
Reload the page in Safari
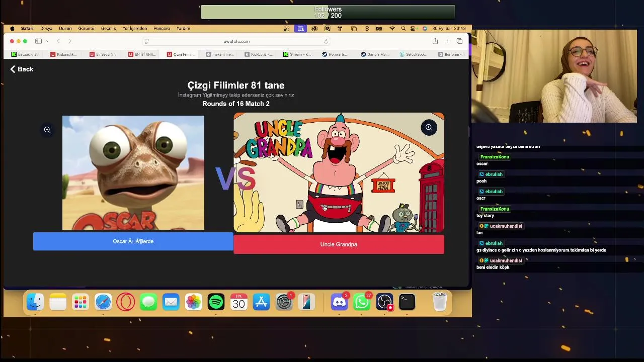(x=326, y=41)
